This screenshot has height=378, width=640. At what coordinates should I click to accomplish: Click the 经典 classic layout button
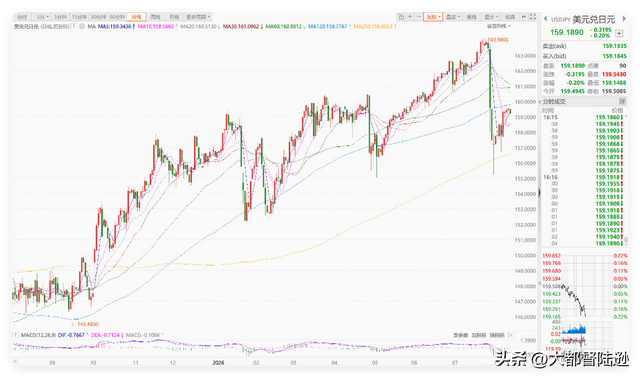point(510,17)
